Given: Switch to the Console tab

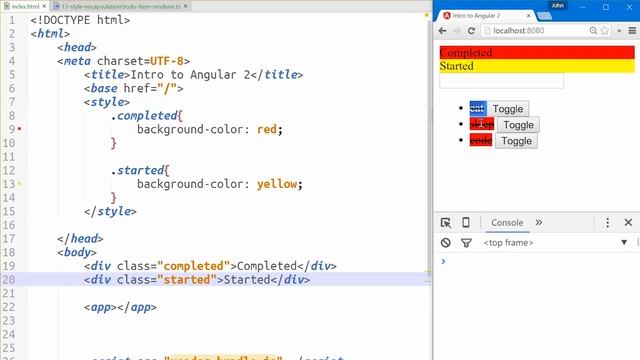Looking at the screenshot, I should click(x=507, y=222).
